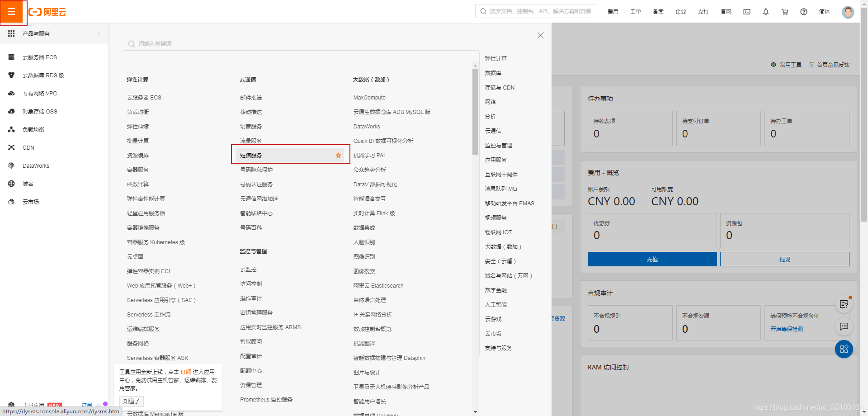This screenshot has width=868, height=416.
Task: Dismiss the tooltip with 知道了
Action: pyautogui.click(x=131, y=401)
